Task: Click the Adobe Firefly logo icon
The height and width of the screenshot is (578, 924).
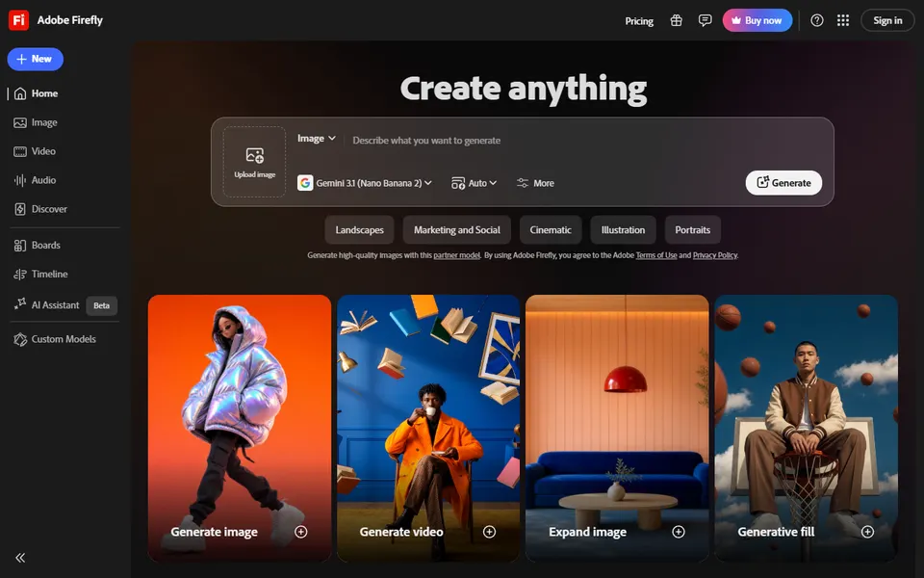Action: (x=19, y=20)
